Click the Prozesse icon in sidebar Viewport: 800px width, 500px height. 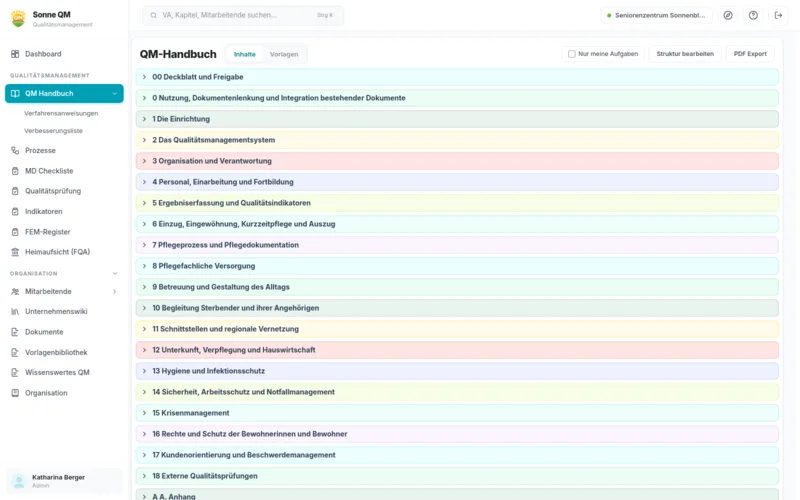coord(15,151)
